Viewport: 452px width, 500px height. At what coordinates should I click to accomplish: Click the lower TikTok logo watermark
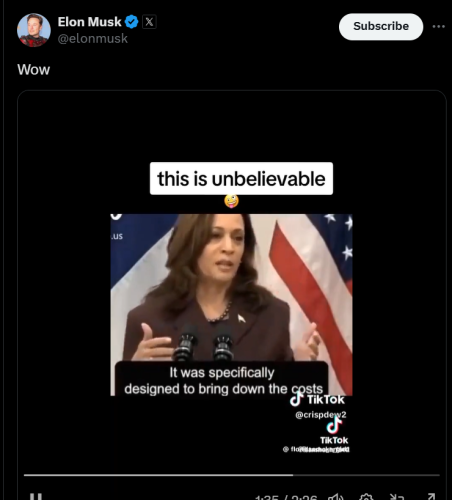(x=334, y=431)
